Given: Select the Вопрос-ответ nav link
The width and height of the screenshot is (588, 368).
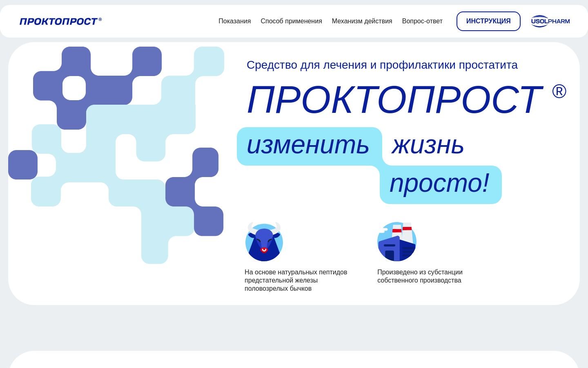Looking at the screenshot, I should 422,21.
